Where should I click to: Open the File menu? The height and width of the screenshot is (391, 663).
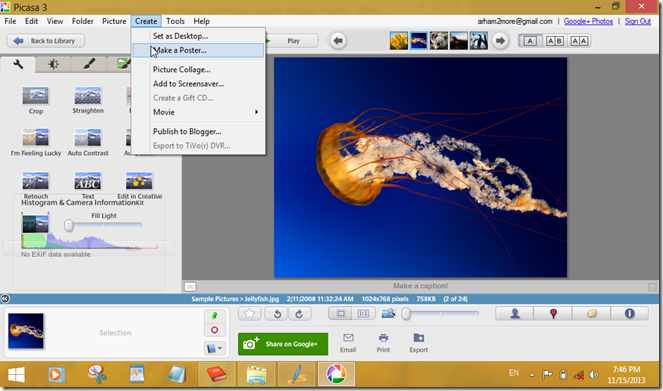click(10, 21)
